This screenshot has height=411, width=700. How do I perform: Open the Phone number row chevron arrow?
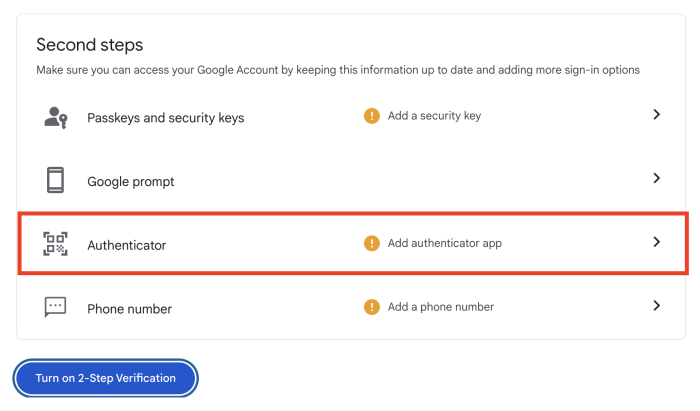pyautogui.click(x=657, y=305)
